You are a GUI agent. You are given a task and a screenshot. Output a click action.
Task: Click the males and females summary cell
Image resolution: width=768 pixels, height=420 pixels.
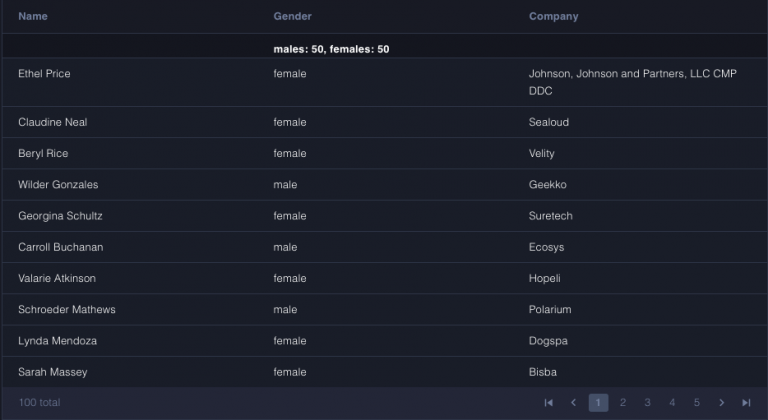[331, 49]
